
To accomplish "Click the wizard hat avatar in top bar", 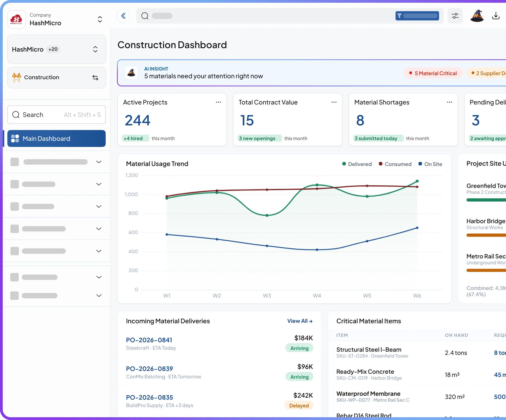I will point(477,16).
